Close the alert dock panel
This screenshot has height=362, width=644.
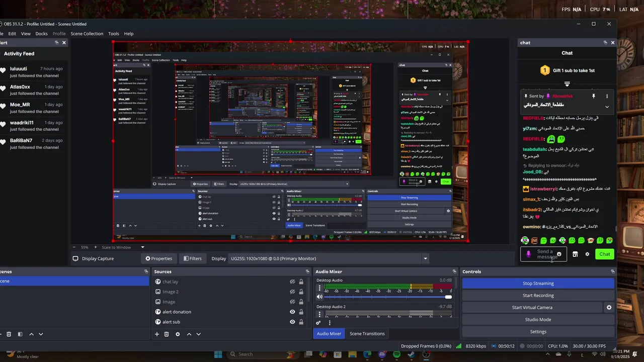coord(64,43)
